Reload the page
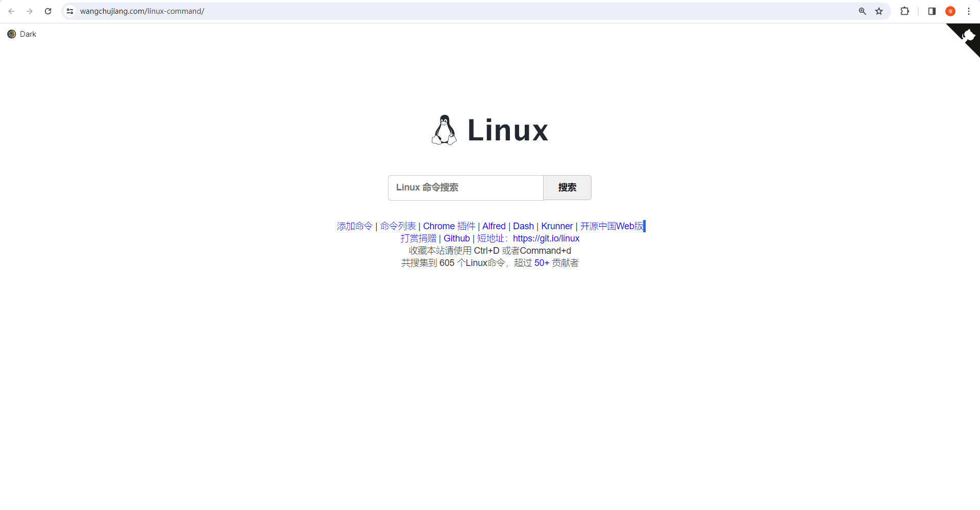This screenshot has height=510, width=980. [47, 11]
